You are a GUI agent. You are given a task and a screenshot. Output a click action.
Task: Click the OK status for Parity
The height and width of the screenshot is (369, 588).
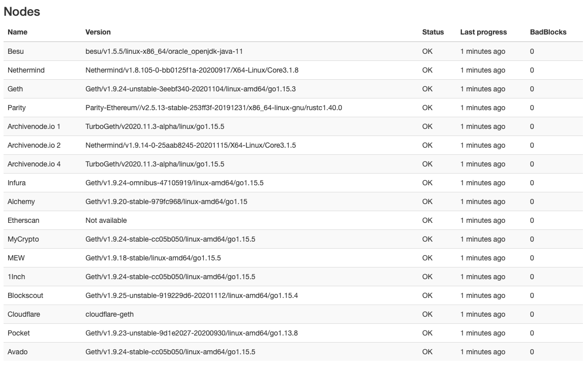coord(427,108)
